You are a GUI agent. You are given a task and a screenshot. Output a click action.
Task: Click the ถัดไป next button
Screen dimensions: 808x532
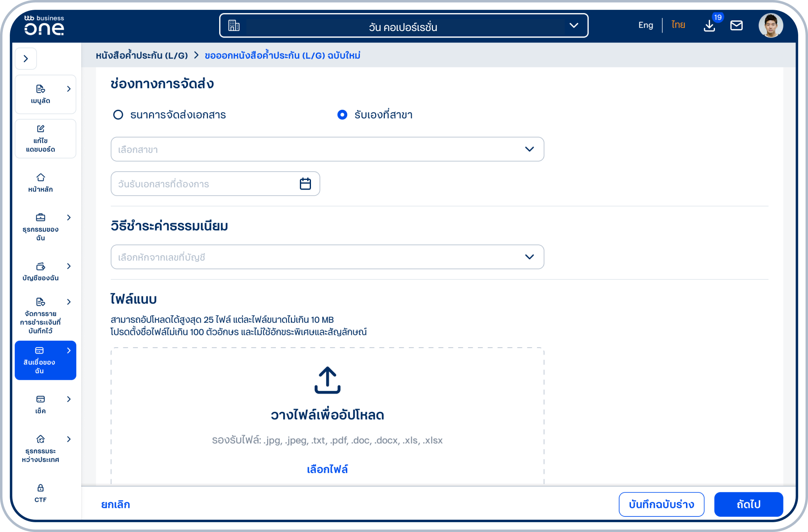(748, 504)
